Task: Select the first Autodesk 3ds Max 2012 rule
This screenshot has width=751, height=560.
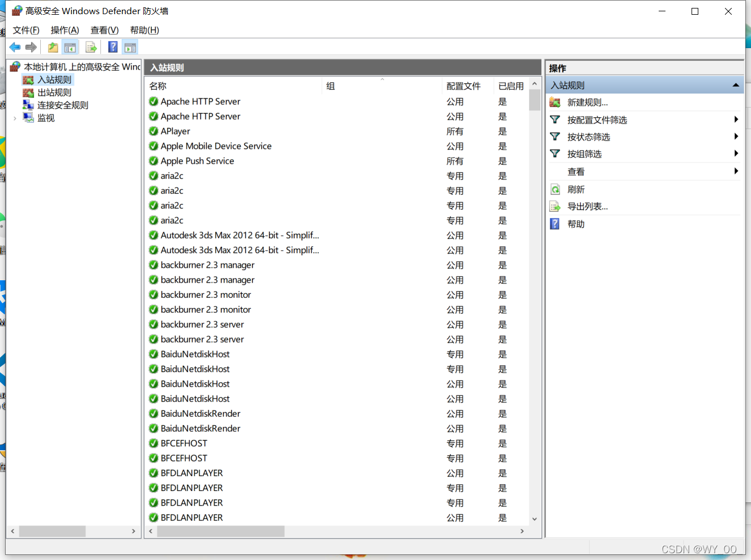Action: pos(336,235)
